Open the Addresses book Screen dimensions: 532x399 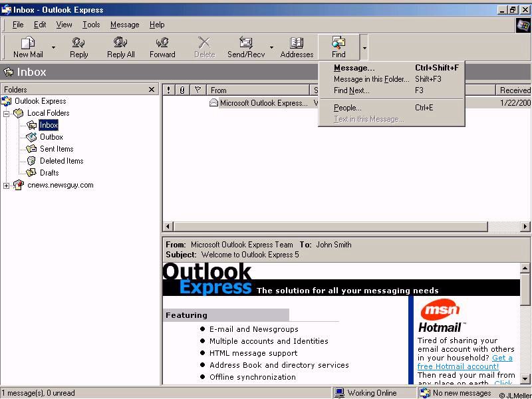click(297, 47)
